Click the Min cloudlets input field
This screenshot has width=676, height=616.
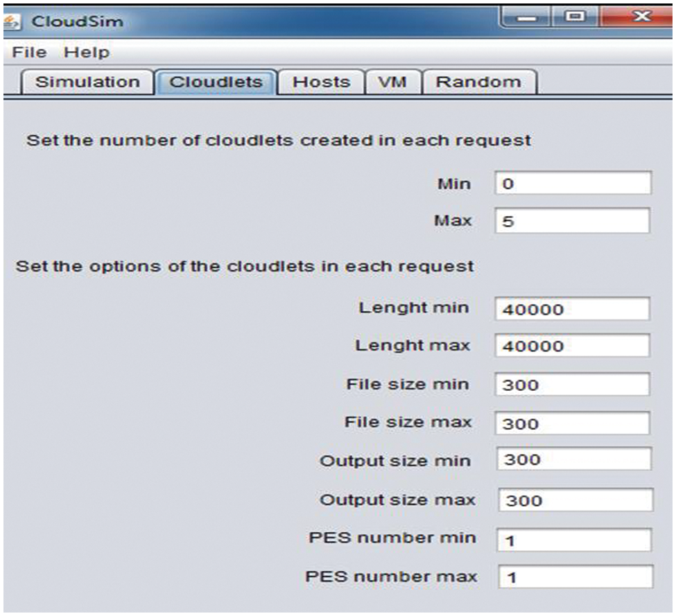pos(573,184)
